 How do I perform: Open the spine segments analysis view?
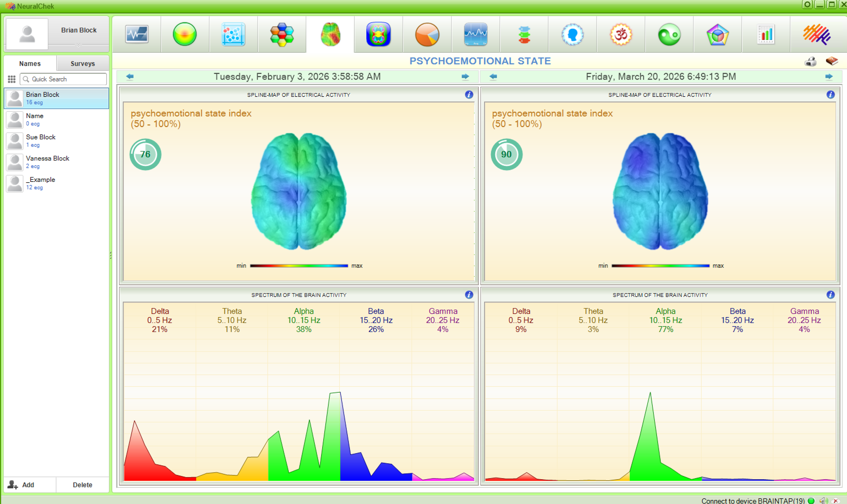(x=524, y=34)
